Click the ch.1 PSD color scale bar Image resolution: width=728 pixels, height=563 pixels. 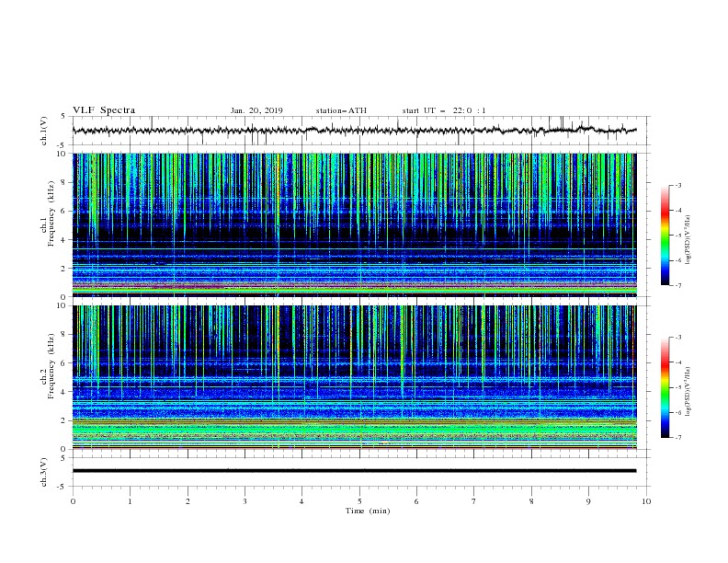tap(665, 236)
